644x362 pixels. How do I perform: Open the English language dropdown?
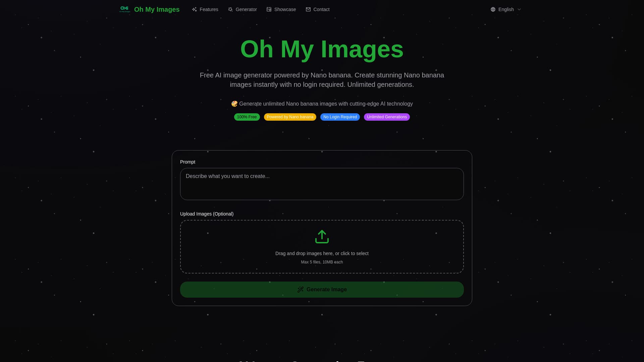point(506,9)
